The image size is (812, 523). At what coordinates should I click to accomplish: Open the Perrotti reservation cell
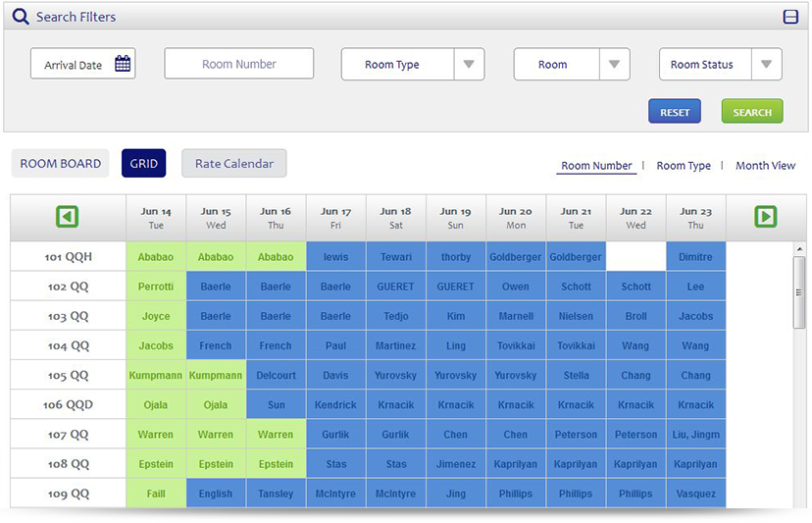pos(156,287)
